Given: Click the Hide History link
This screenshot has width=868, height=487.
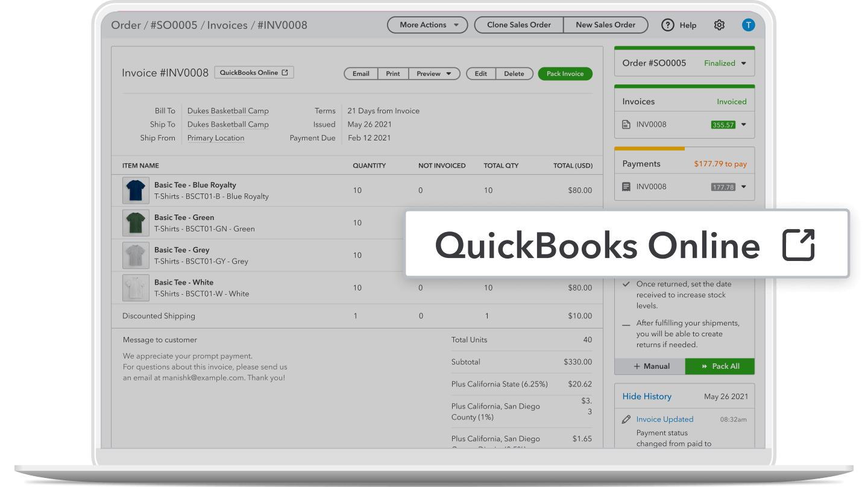Looking at the screenshot, I should [647, 397].
